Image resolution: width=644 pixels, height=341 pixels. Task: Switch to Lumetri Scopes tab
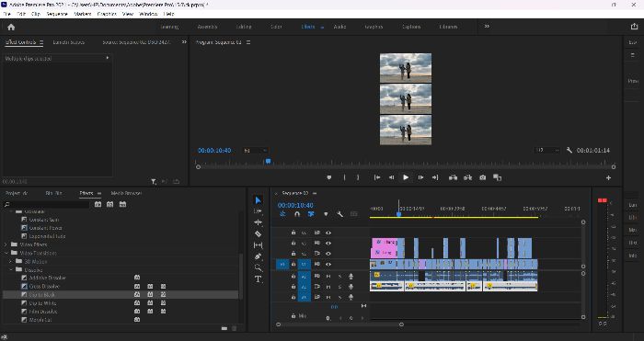(69, 42)
